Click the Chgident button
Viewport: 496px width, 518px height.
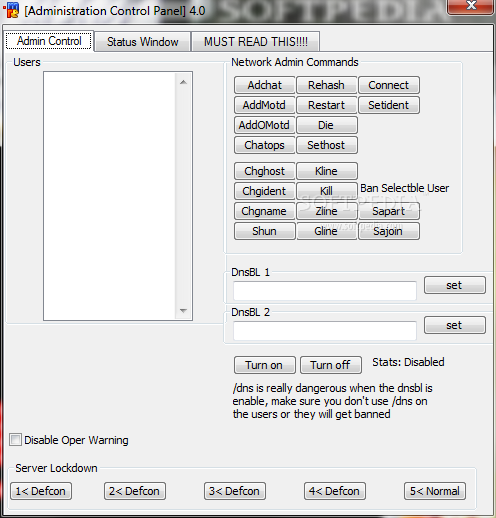point(265,191)
